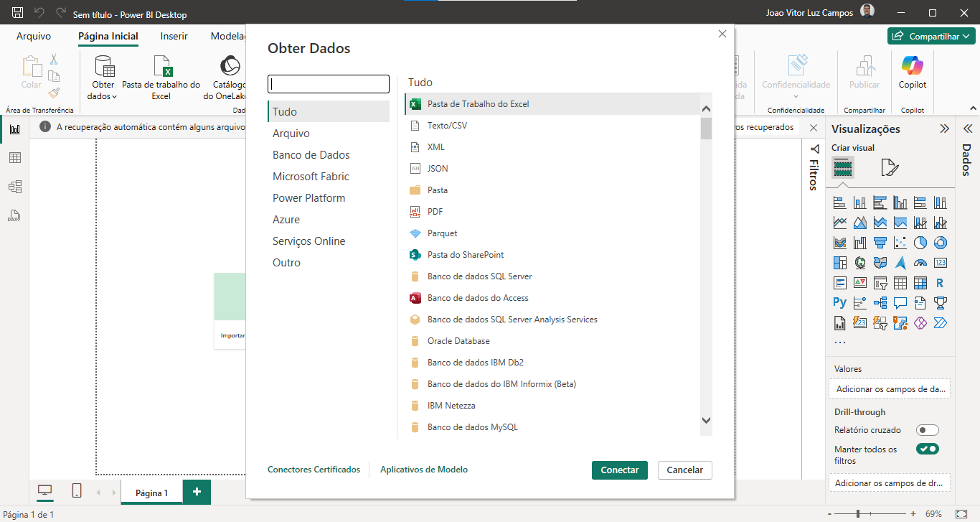Select the scatter chart visual
The image size is (980, 522).
(900, 243)
